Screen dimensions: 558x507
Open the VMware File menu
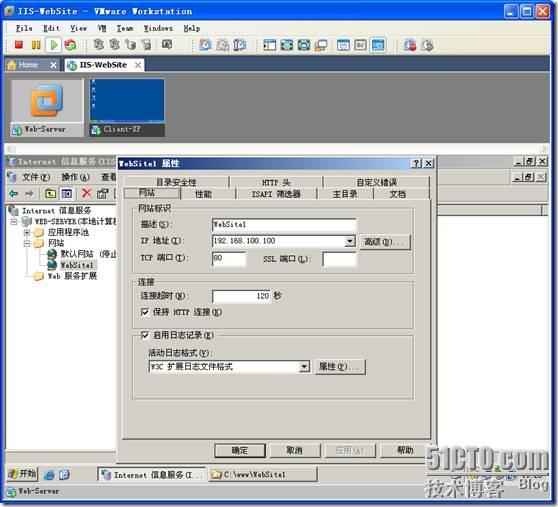coord(24,28)
